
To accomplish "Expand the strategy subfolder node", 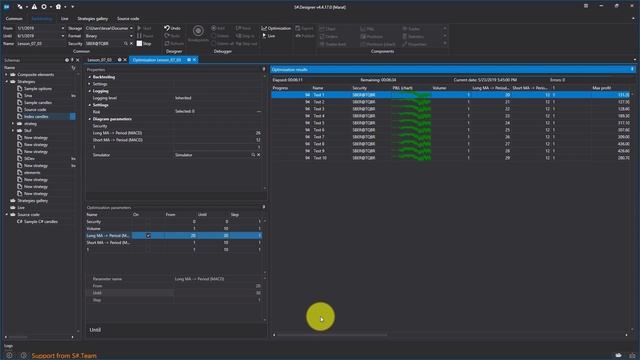I will pos(13,124).
